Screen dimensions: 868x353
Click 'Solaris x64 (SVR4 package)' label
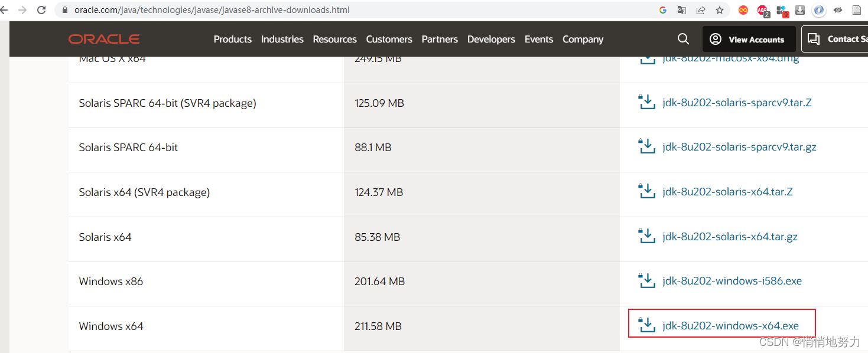(144, 192)
